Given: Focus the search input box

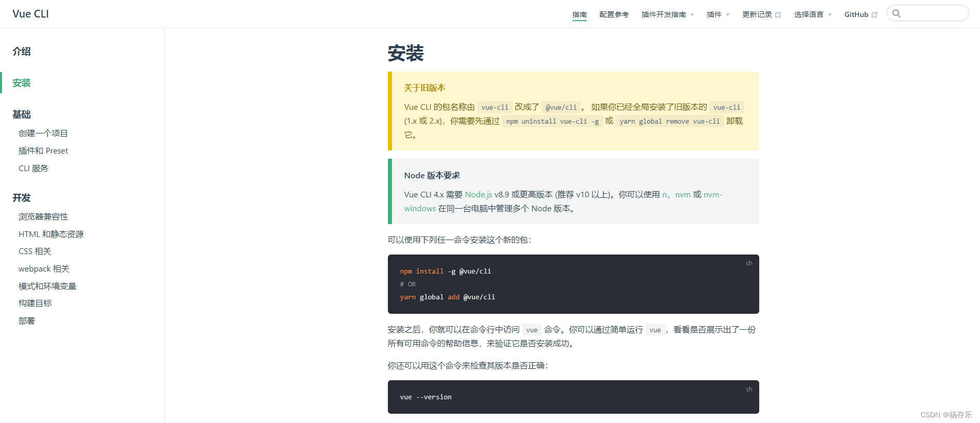Looking at the screenshot, I should (x=927, y=13).
